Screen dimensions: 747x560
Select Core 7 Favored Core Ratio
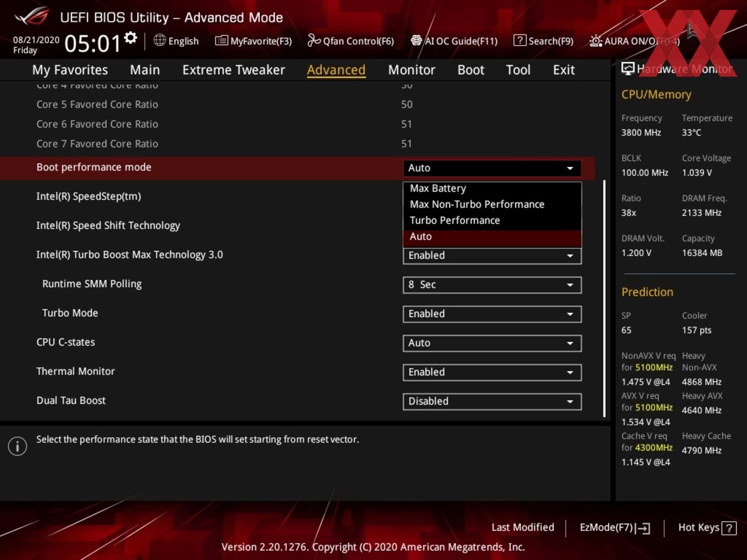click(97, 144)
